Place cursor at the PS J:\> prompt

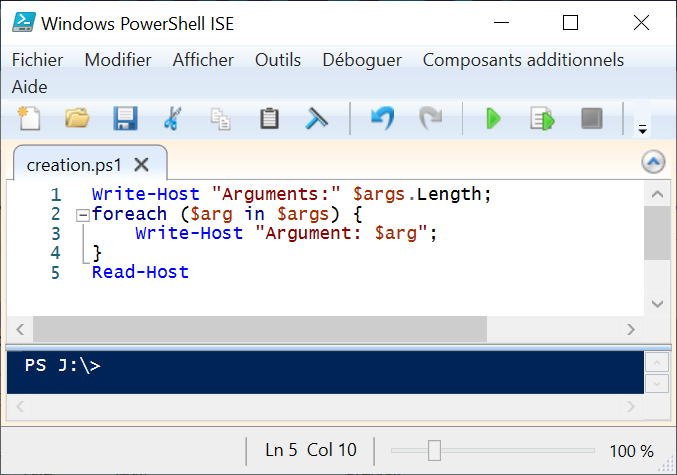[x=63, y=365]
